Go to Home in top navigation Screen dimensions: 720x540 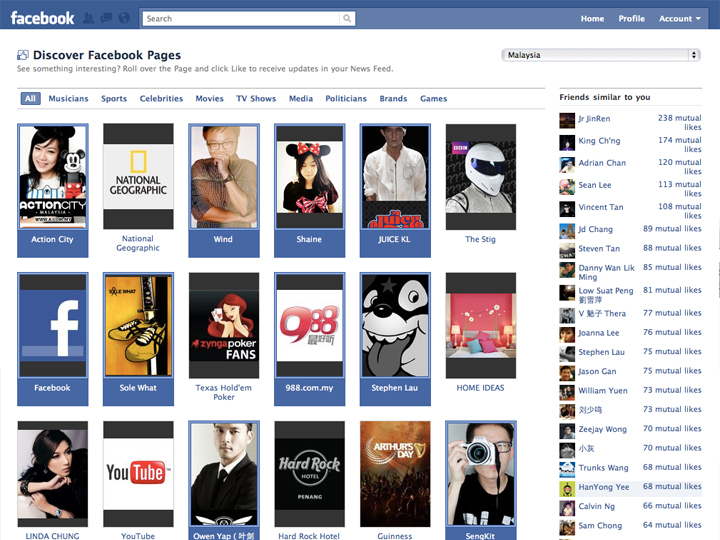coord(592,18)
